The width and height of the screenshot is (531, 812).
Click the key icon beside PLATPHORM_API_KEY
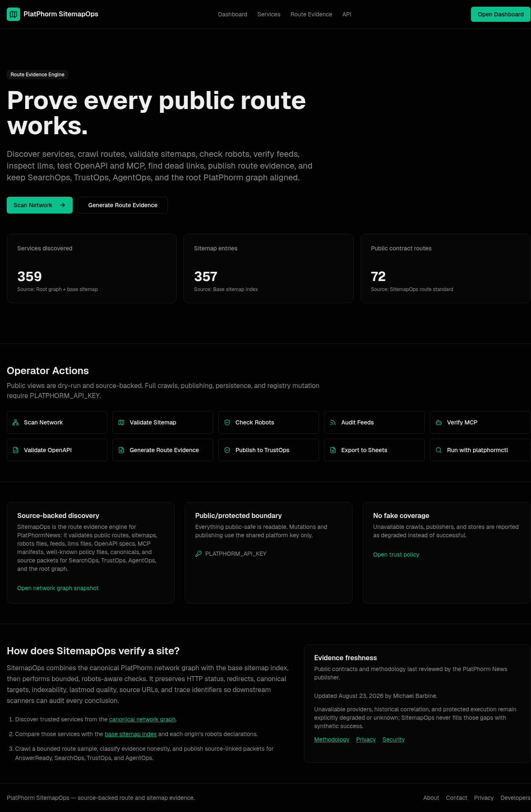pos(199,554)
